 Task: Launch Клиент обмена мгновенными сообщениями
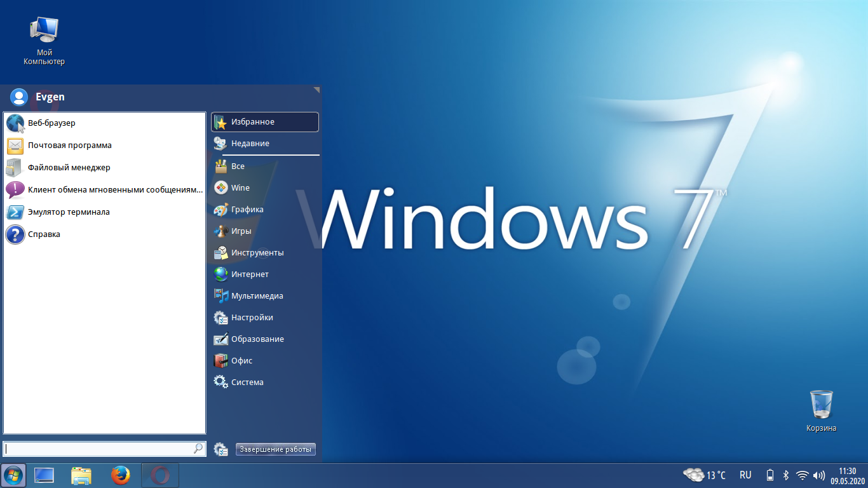[x=105, y=190]
